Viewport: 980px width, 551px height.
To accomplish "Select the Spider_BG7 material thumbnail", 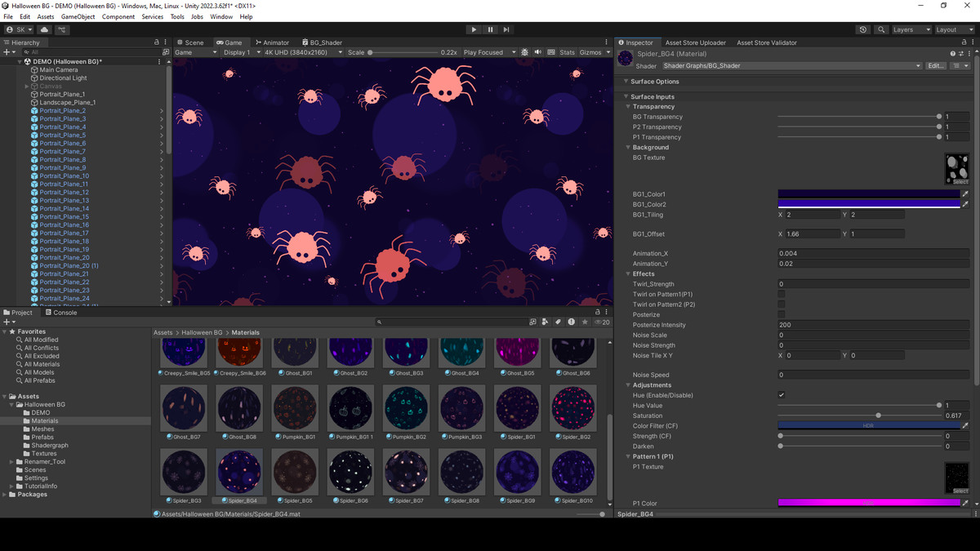I will click(406, 472).
